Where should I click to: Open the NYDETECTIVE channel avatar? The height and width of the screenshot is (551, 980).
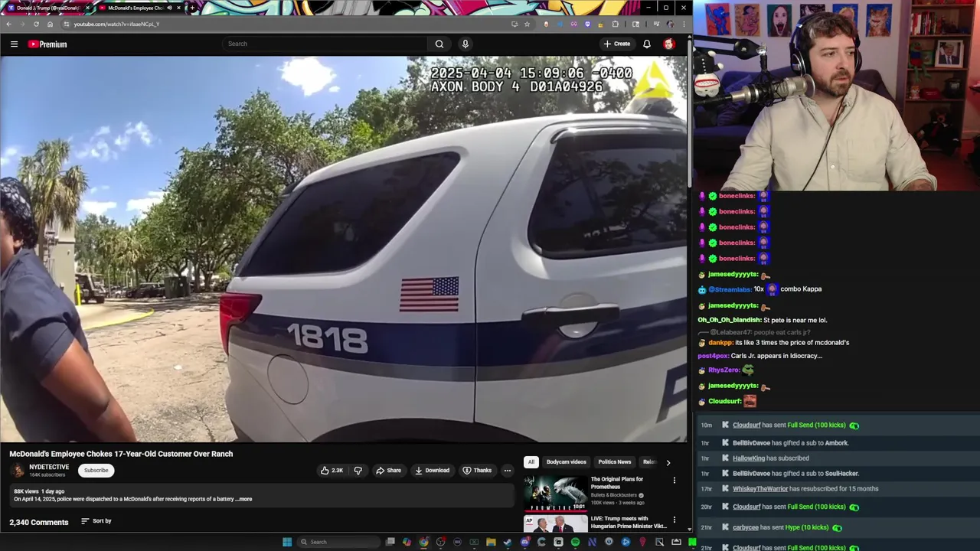point(17,471)
